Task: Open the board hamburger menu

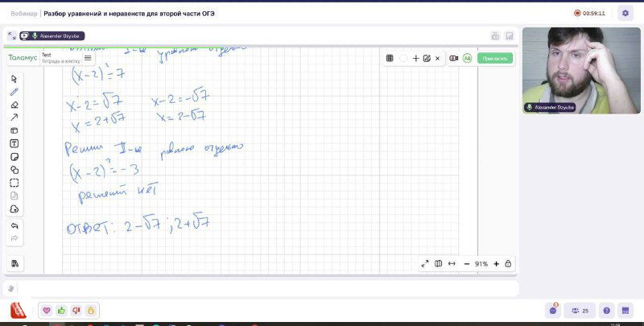Action: pos(88,58)
